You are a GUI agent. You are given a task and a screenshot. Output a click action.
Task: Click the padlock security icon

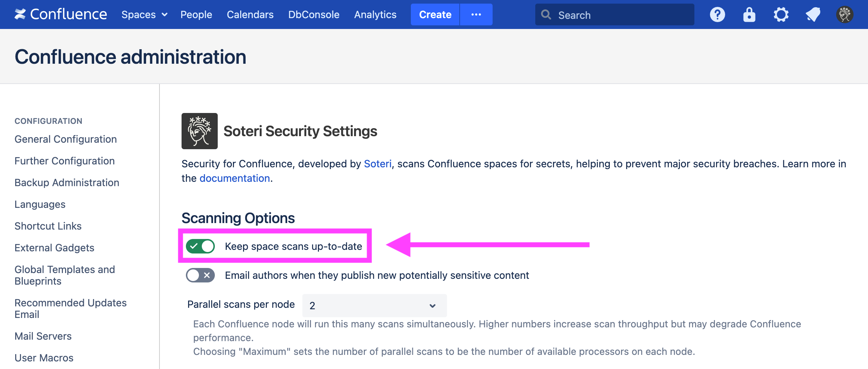click(x=749, y=14)
